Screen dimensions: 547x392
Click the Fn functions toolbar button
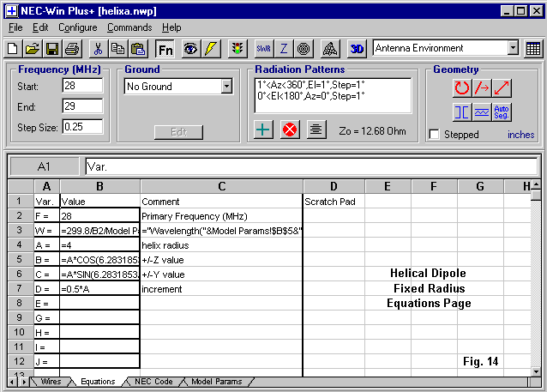[x=165, y=49]
